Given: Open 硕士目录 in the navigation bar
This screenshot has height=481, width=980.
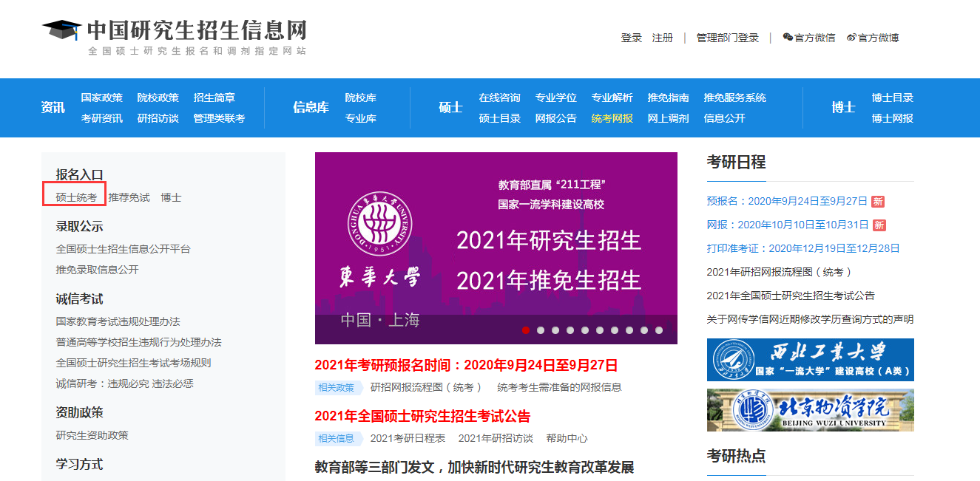Looking at the screenshot, I should click(500, 118).
